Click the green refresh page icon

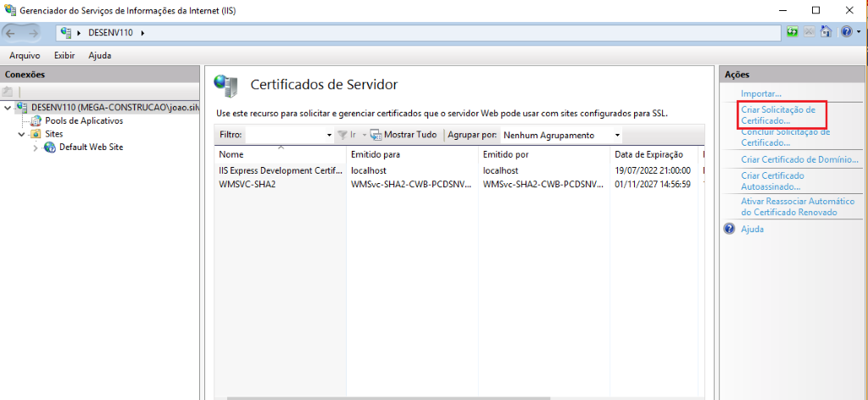tap(793, 32)
